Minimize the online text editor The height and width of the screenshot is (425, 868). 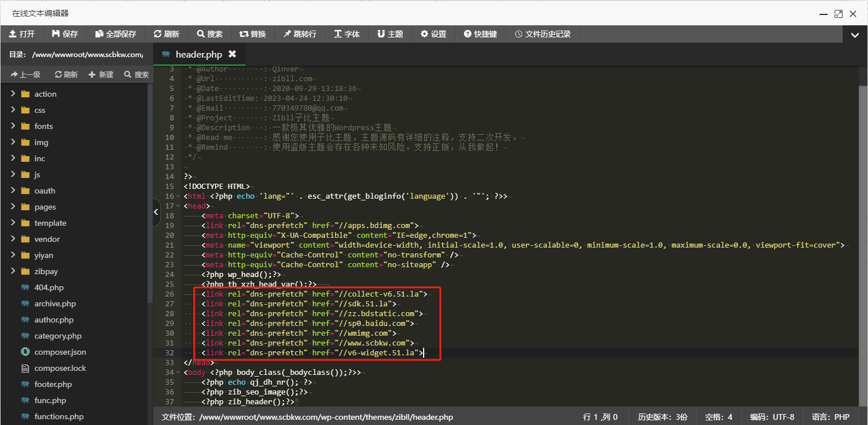pyautogui.click(x=824, y=13)
